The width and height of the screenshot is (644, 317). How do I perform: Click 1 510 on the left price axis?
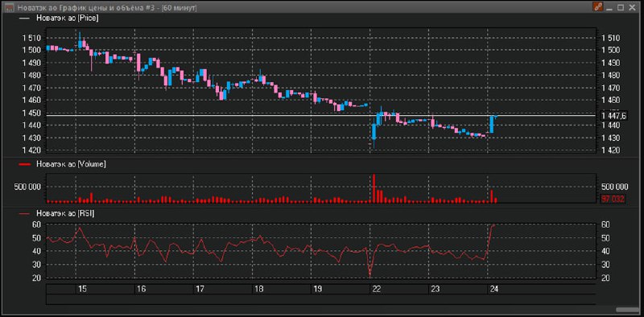pos(32,38)
